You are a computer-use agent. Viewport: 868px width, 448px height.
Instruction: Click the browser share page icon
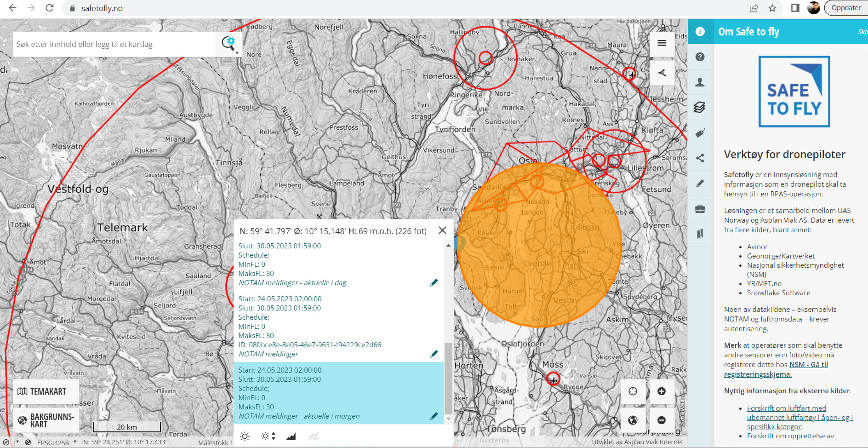754,8
